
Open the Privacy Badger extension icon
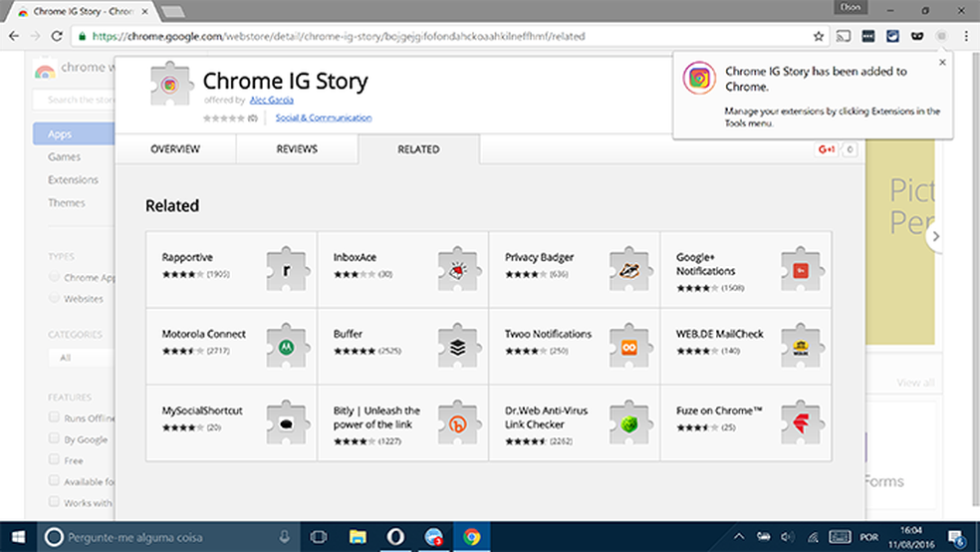(x=630, y=269)
